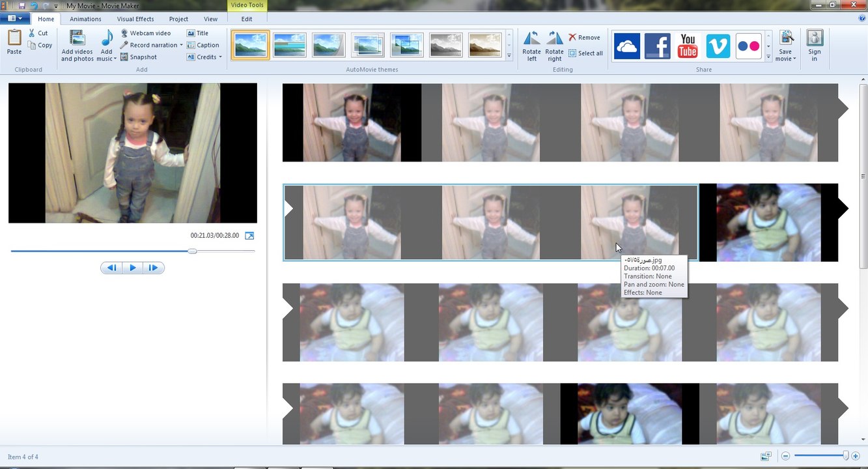Open the View tab
This screenshot has height=469, width=868.
[210, 19]
